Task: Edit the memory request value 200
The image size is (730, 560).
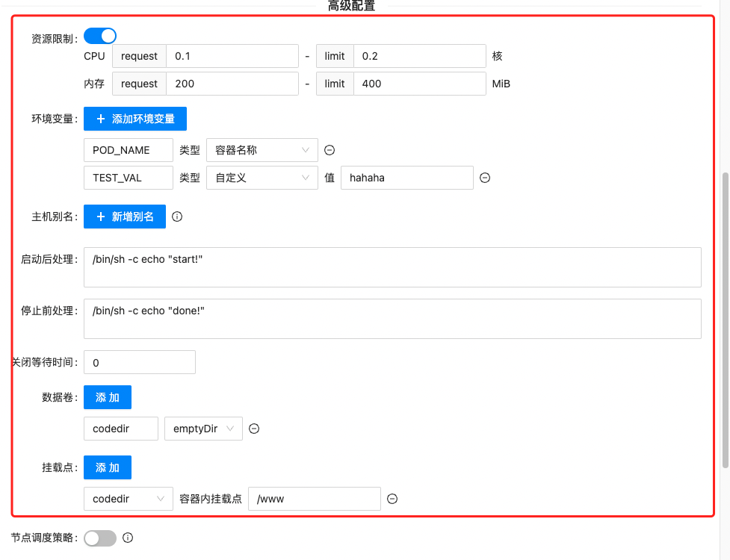Action: click(232, 84)
